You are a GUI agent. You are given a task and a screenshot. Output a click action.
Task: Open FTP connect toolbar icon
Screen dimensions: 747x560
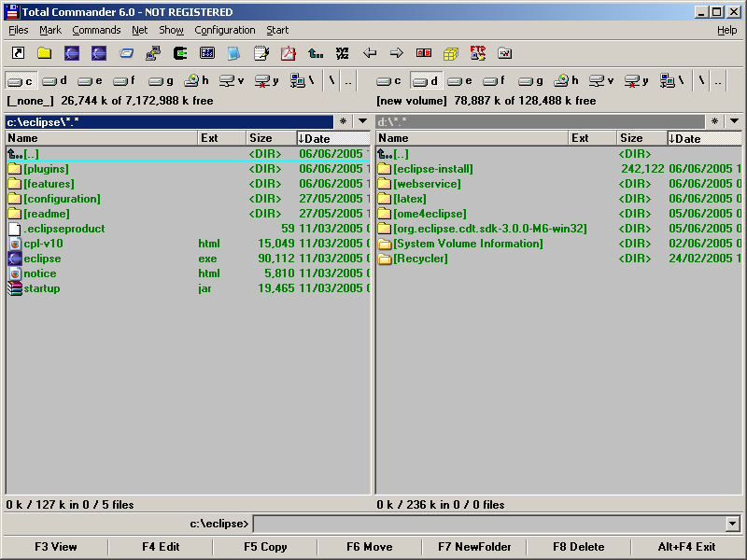(x=477, y=53)
